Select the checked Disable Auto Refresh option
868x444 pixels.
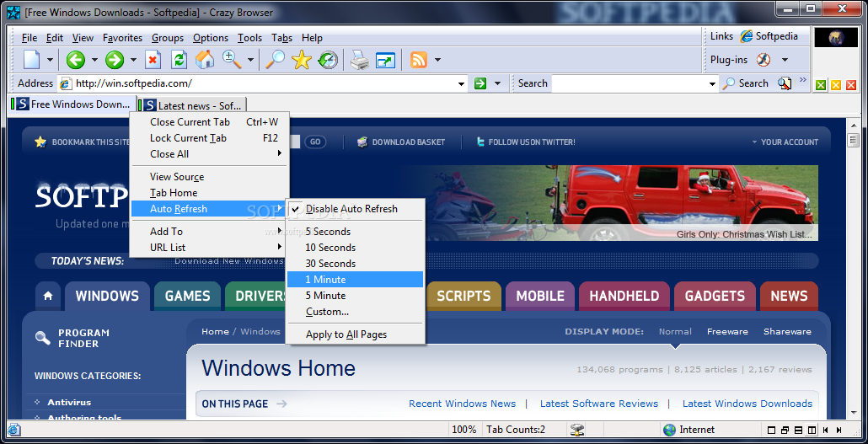click(356, 209)
